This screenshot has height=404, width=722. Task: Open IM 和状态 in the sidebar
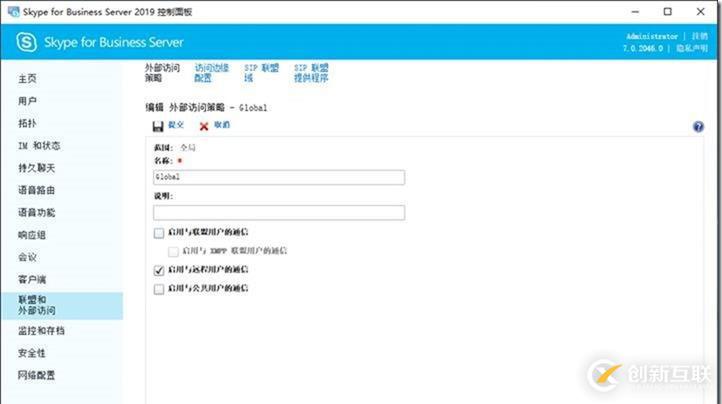click(x=39, y=146)
